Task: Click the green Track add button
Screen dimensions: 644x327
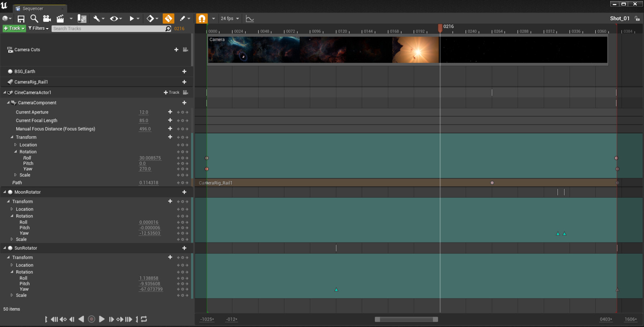Action: tap(14, 28)
